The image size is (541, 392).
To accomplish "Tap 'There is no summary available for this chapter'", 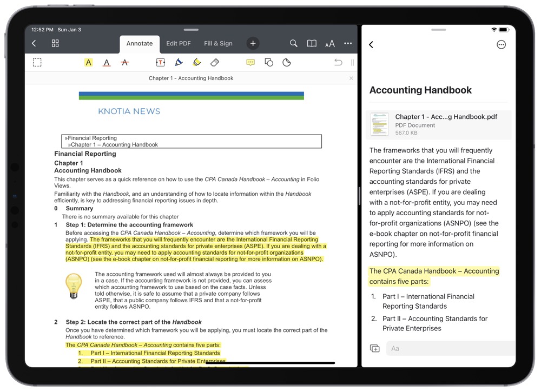I will pos(121,217).
